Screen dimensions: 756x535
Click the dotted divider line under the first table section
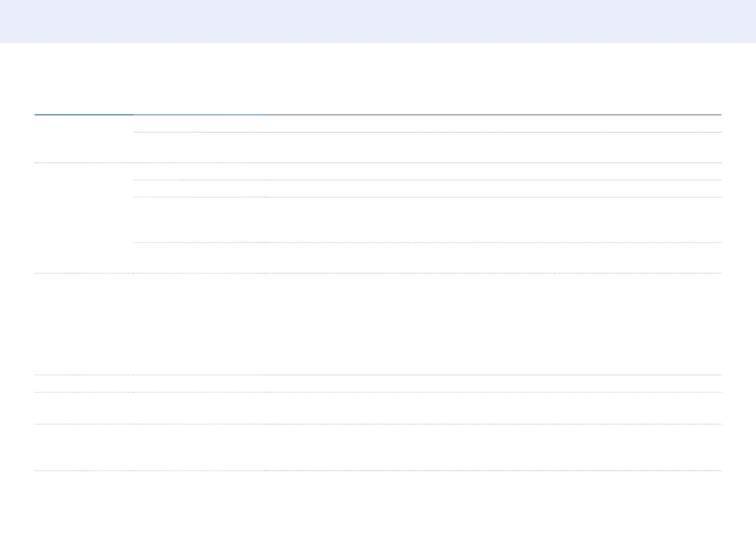[378, 163]
